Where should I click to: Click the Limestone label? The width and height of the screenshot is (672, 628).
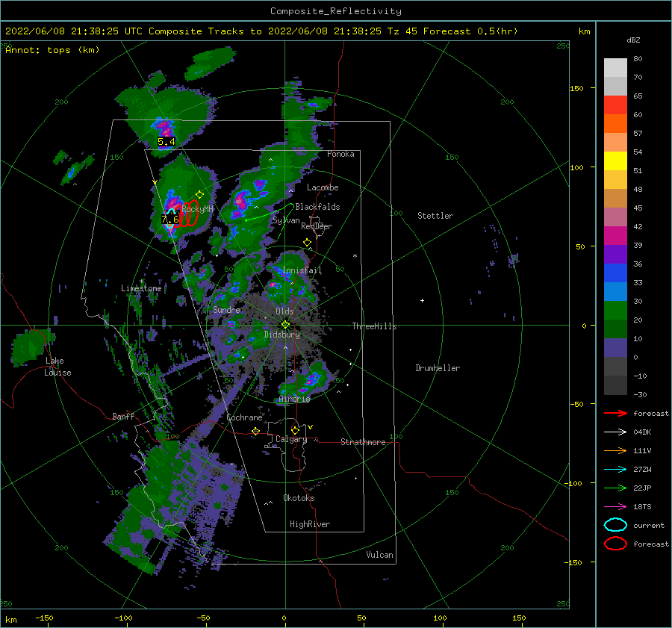tap(141, 288)
